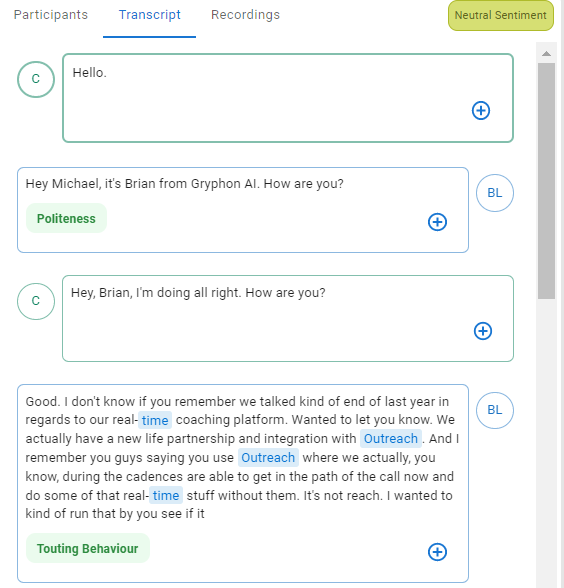This screenshot has width=564, height=588.
Task: Select the Hello message box
Action: point(288,98)
